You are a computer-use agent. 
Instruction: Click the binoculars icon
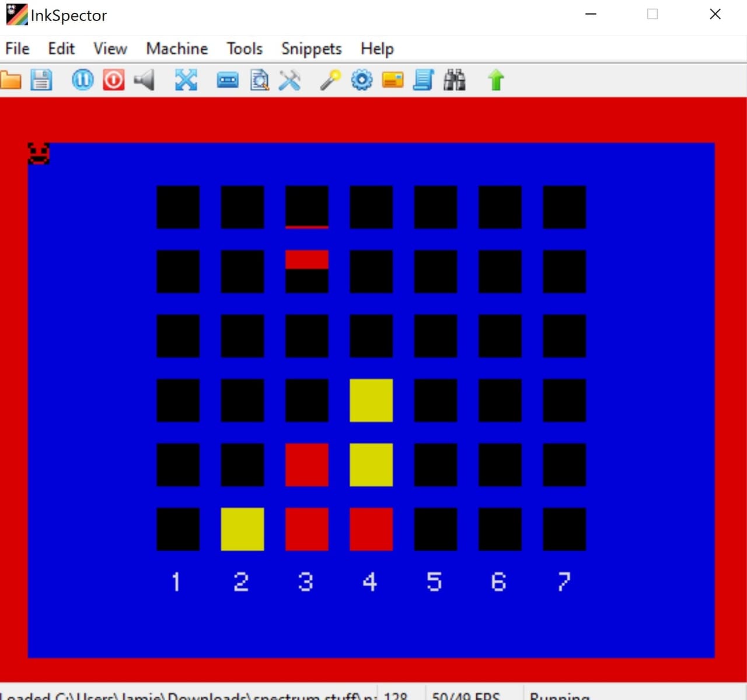(455, 80)
